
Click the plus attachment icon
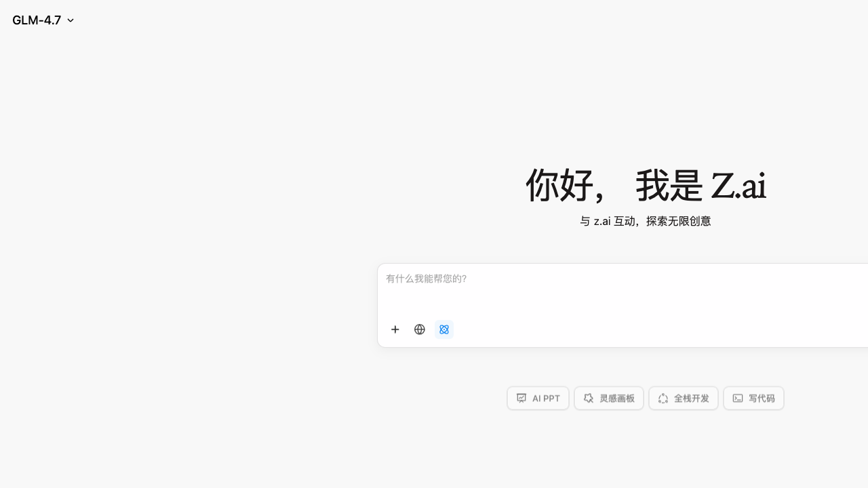[395, 329]
